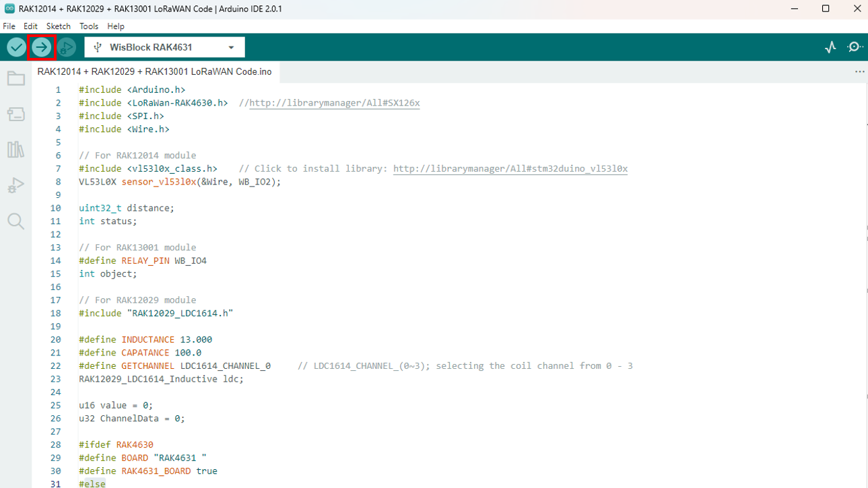Click the text 'uint32_t distance;'
Viewport: 868px width, 488px height.
click(x=127, y=208)
